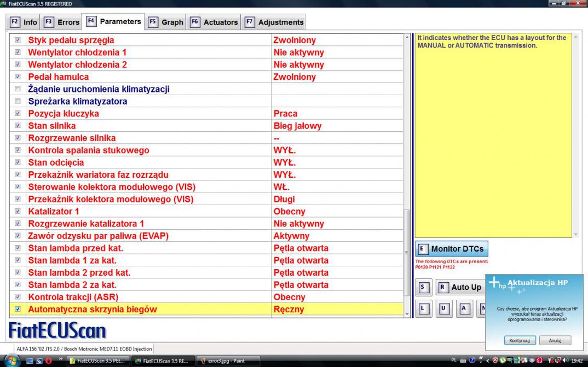The width and height of the screenshot is (588, 367).
Task: Enable Żądanie uruchomienia klimatyzacji checkbox
Action: [18, 89]
